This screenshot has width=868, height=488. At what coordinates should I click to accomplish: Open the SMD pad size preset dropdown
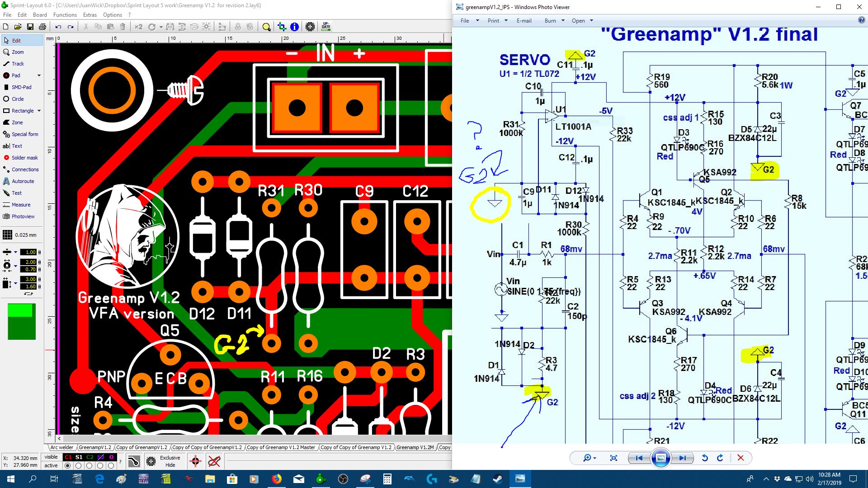point(15,283)
